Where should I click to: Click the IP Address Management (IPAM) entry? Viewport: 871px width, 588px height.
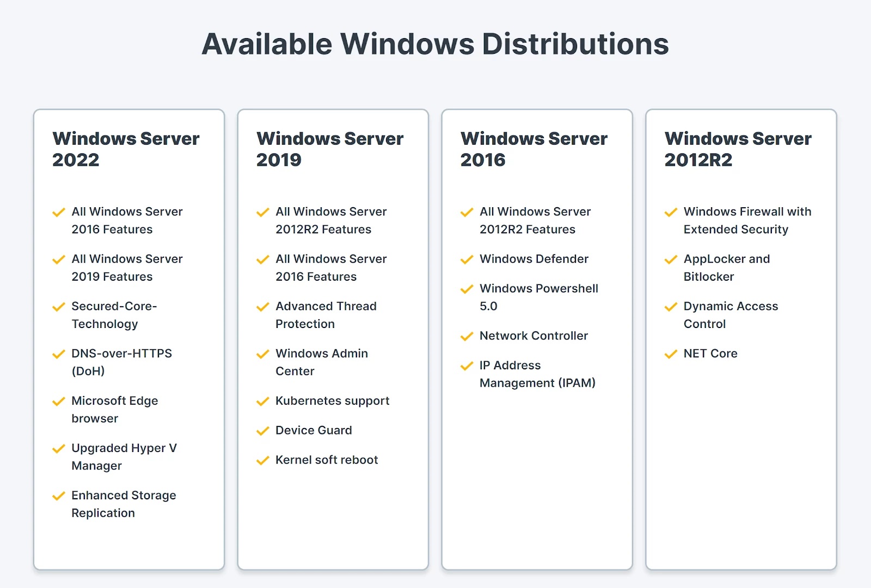(x=538, y=374)
